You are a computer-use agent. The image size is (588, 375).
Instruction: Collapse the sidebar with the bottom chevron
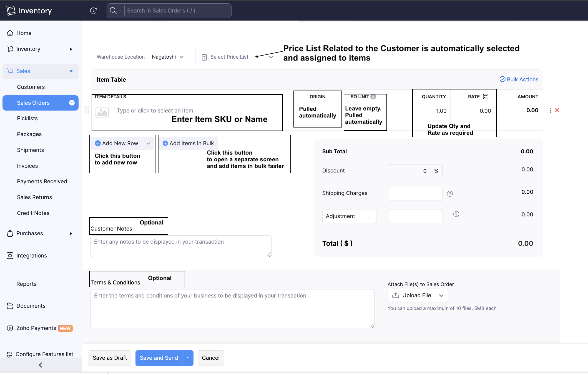[x=41, y=365]
